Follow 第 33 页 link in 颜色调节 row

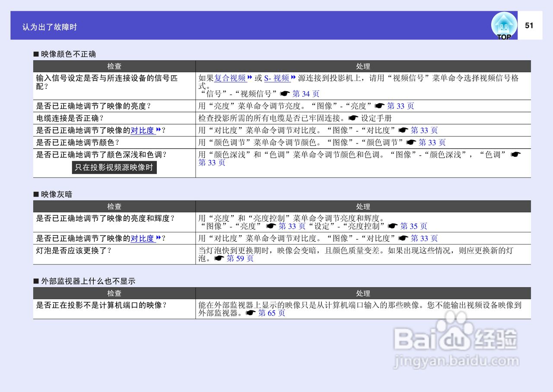(x=432, y=142)
